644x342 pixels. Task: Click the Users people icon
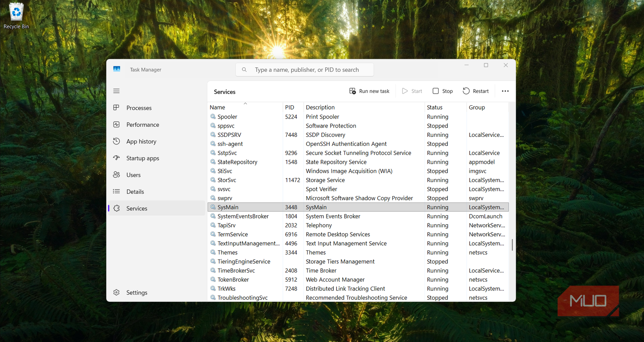tap(116, 175)
